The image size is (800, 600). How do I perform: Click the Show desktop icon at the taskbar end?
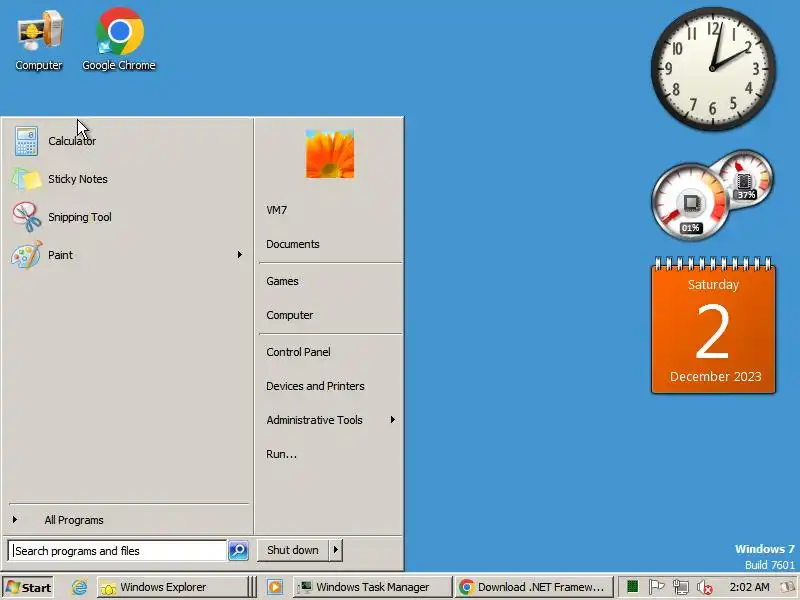coord(788,587)
